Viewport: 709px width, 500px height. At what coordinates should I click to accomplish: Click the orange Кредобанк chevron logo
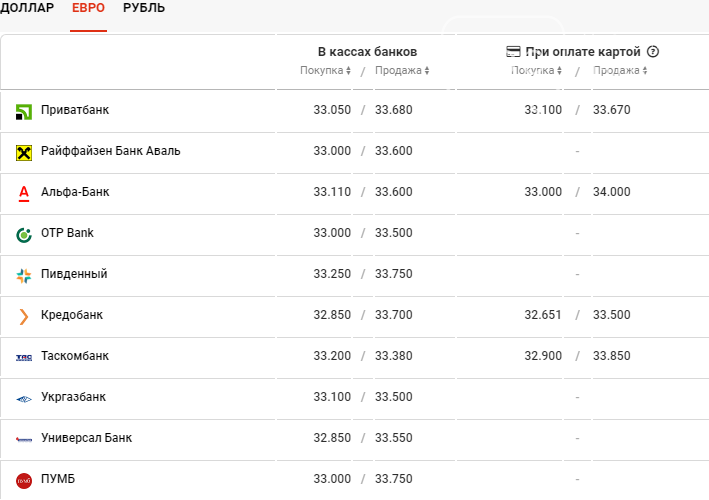point(24,317)
